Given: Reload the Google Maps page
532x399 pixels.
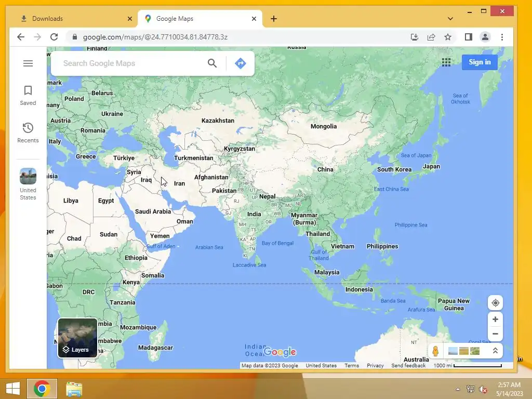Looking at the screenshot, I should click(54, 37).
